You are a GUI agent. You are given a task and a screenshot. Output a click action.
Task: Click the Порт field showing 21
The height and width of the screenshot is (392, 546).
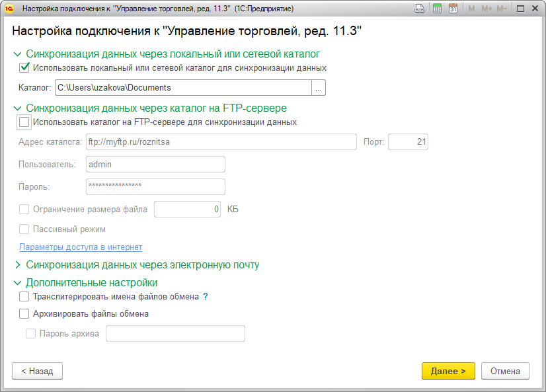click(x=408, y=142)
